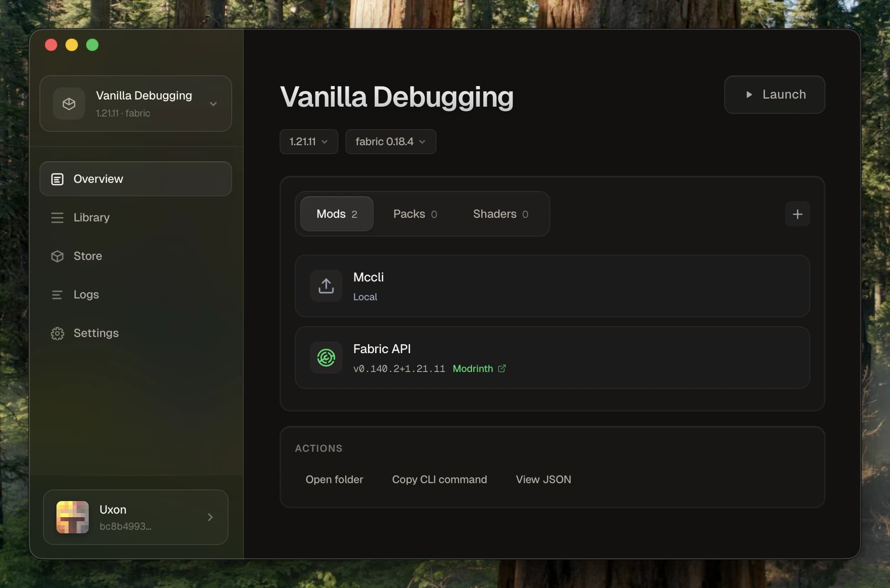Open the 1.21.11 version dropdown
Viewport: 890px width, 588px height.
(308, 141)
